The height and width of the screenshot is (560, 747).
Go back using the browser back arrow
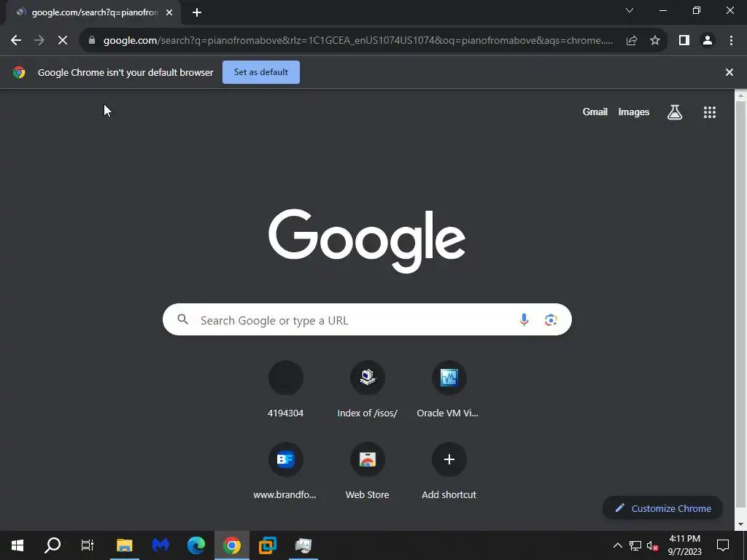click(x=16, y=41)
